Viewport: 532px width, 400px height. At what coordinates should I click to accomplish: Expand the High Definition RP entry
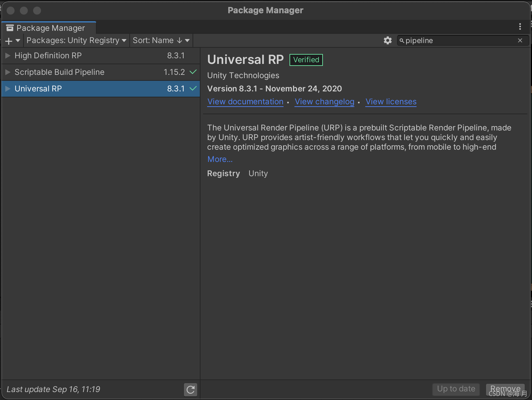7,56
